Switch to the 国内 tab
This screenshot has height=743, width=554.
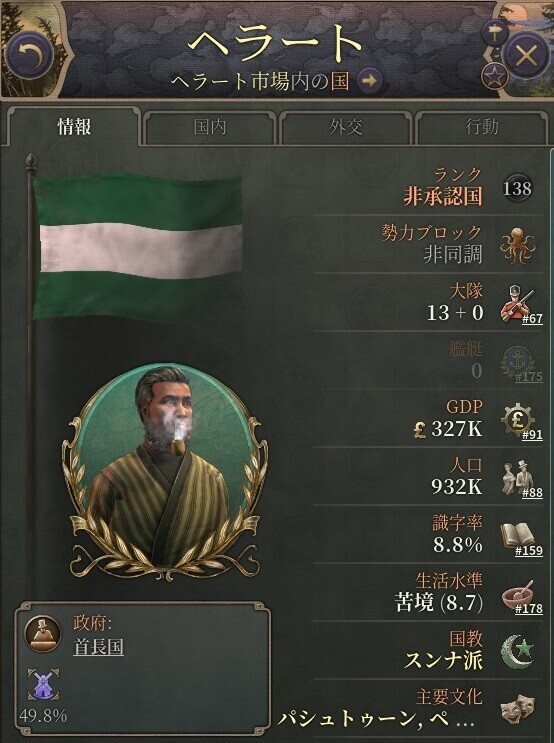pyautogui.click(x=210, y=127)
